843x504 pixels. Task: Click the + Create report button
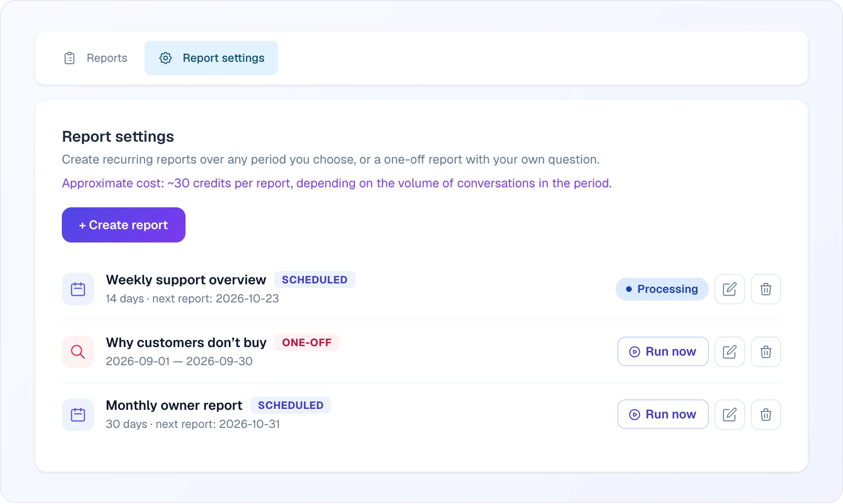[x=124, y=225]
